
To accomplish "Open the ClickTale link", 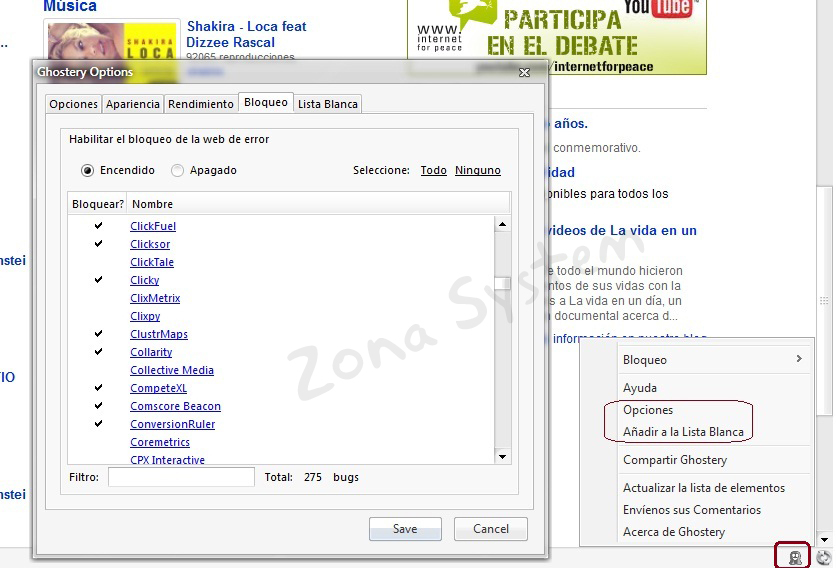I will click(152, 262).
